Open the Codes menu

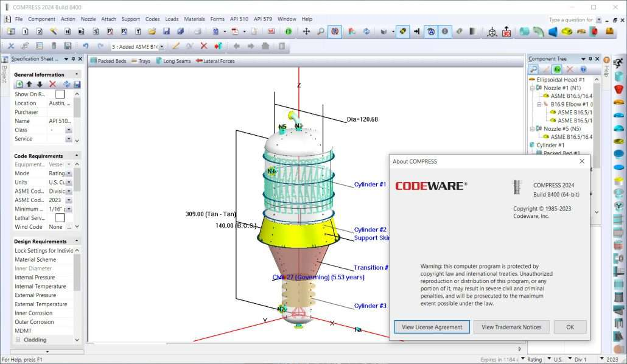click(x=152, y=19)
